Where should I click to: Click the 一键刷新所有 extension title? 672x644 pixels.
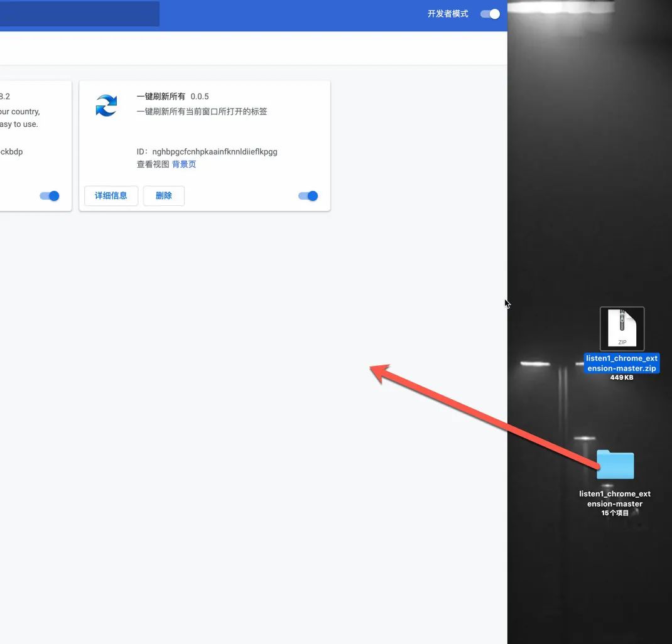(161, 96)
